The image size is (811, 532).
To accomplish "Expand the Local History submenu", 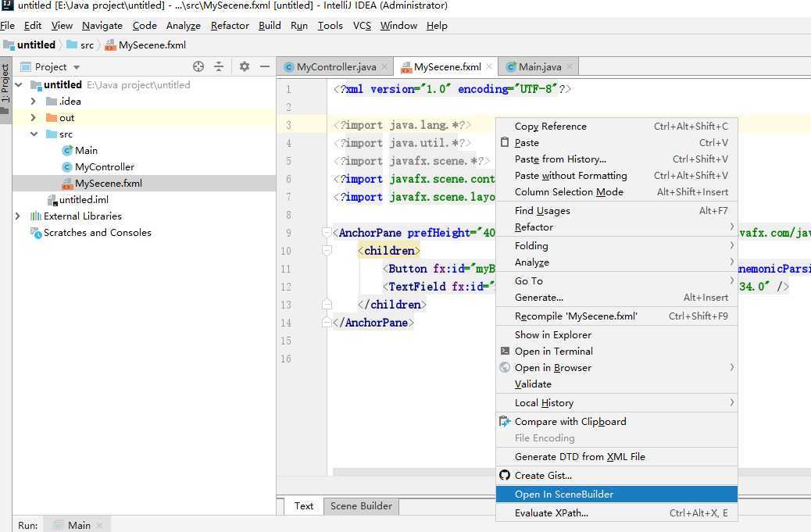I will 616,403.
